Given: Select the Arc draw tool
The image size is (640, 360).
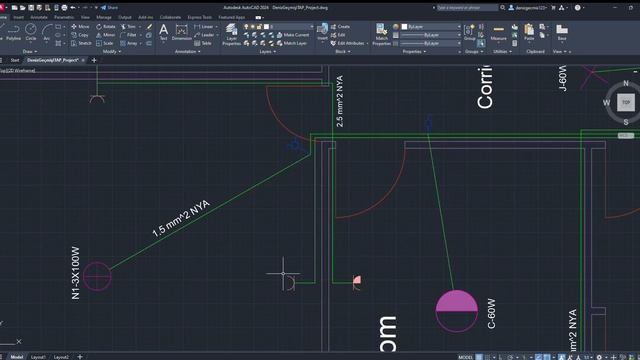Looking at the screenshot, I should tap(47, 32).
